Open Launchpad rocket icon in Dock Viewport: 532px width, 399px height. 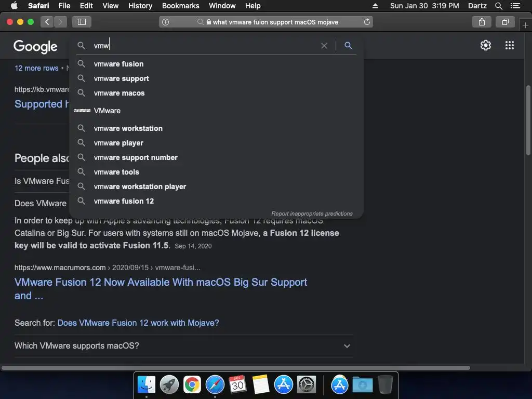pos(169,384)
